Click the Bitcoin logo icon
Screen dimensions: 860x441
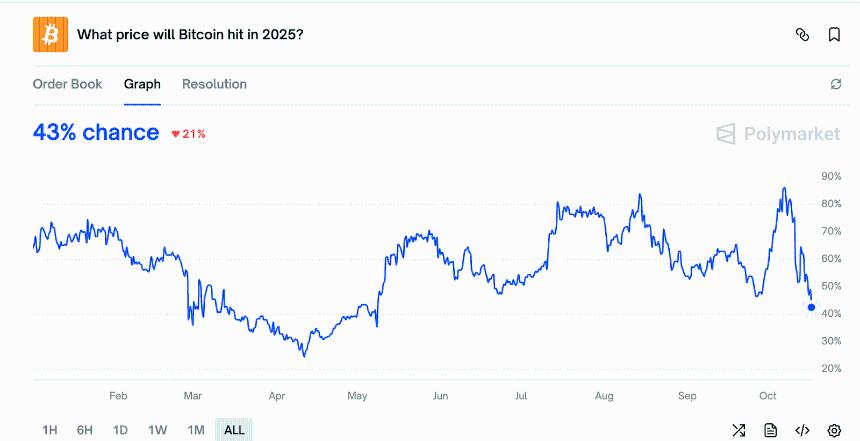click(50, 35)
